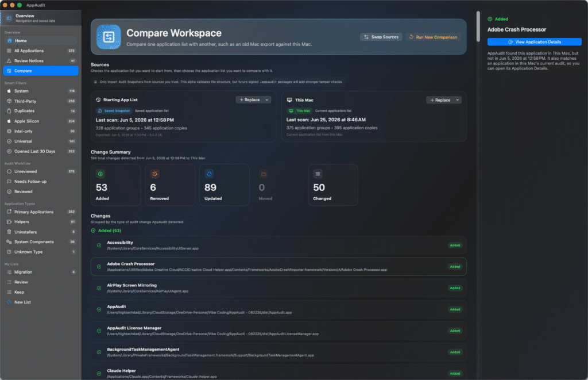Click the Intel-only chip icon
The image size is (588, 380).
tap(9, 132)
